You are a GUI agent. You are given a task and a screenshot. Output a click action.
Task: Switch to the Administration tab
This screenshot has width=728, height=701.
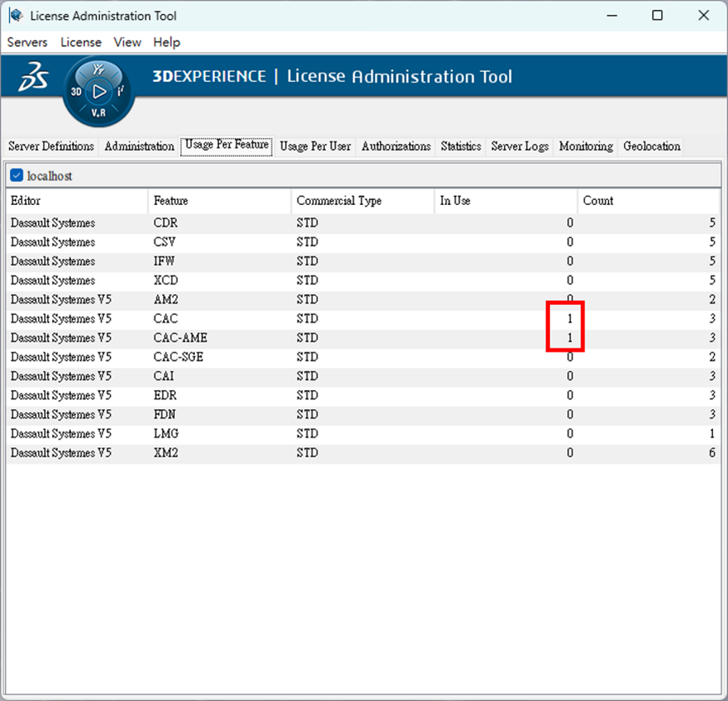pyautogui.click(x=139, y=147)
